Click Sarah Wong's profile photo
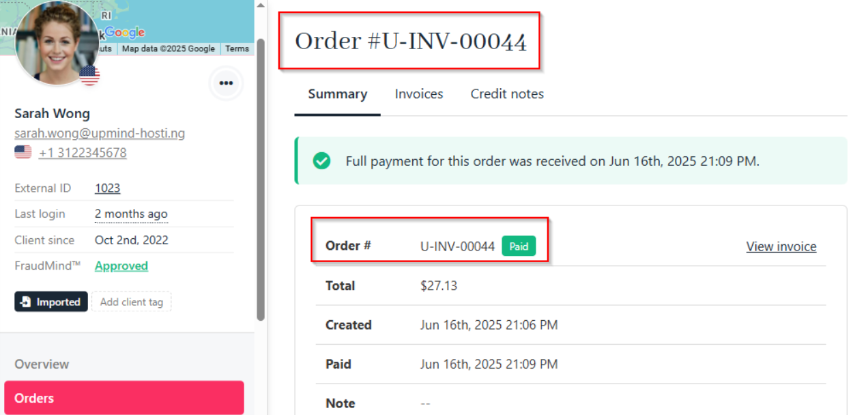The image size is (868, 415). 57,42
